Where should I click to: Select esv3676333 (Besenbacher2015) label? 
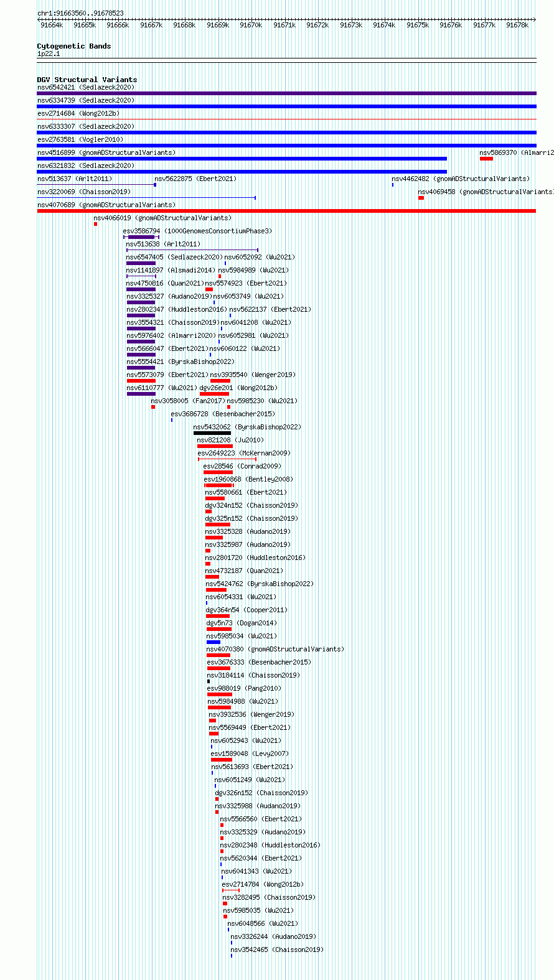259,662
